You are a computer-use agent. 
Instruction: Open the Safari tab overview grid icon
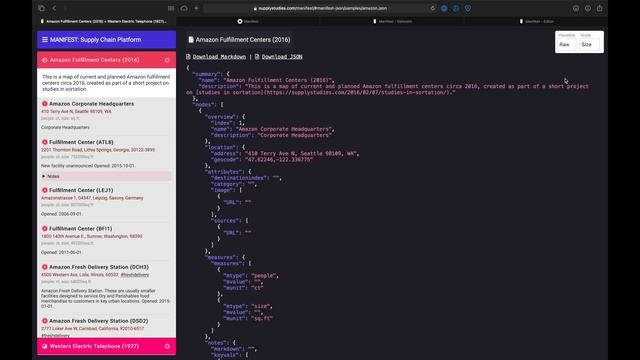point(171,8)
